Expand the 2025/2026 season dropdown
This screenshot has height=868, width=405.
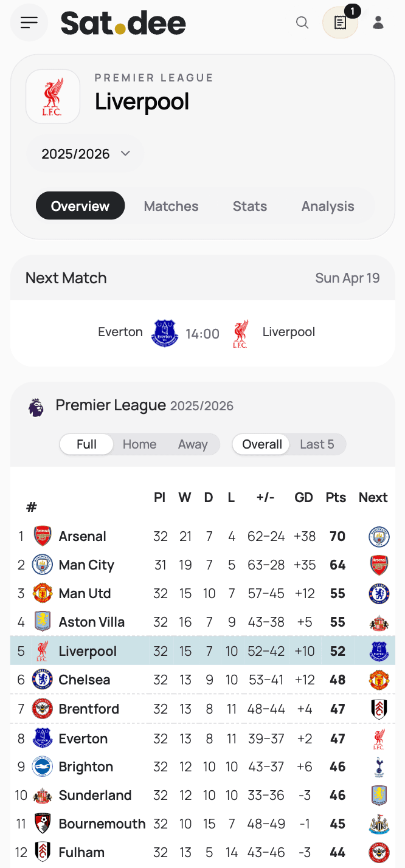coord(85,154)
